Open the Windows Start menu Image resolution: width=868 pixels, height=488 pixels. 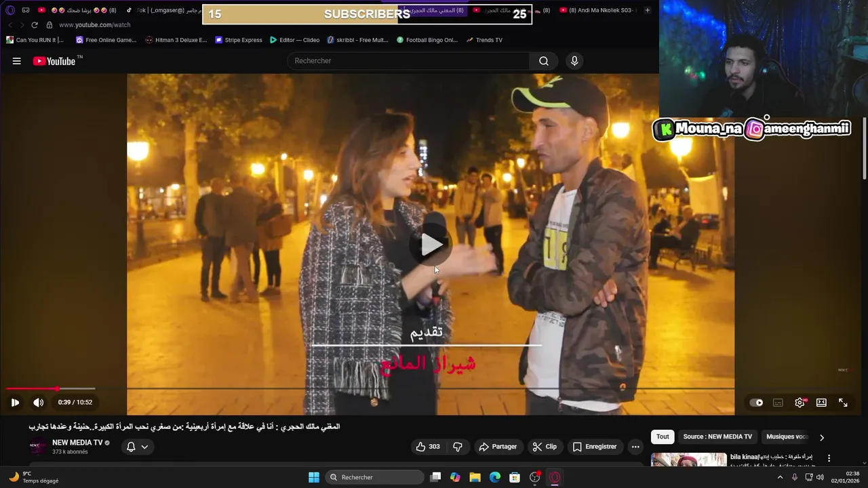click(x=314, y=477)
